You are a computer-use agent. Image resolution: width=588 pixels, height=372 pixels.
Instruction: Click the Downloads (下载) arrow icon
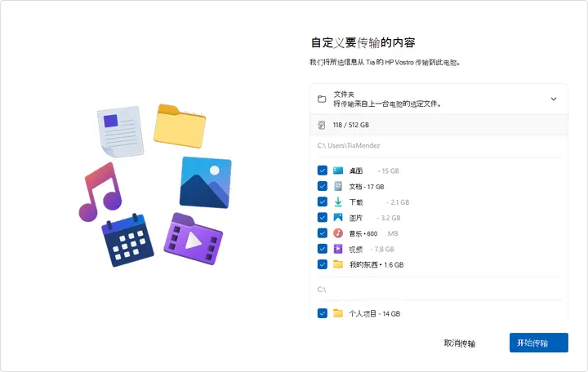click(x=338, y=202)
